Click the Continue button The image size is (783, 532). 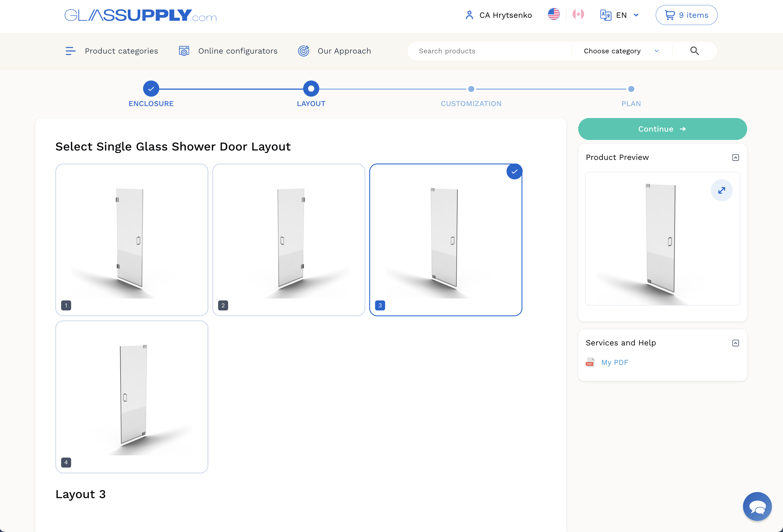[x=662, y=129]
